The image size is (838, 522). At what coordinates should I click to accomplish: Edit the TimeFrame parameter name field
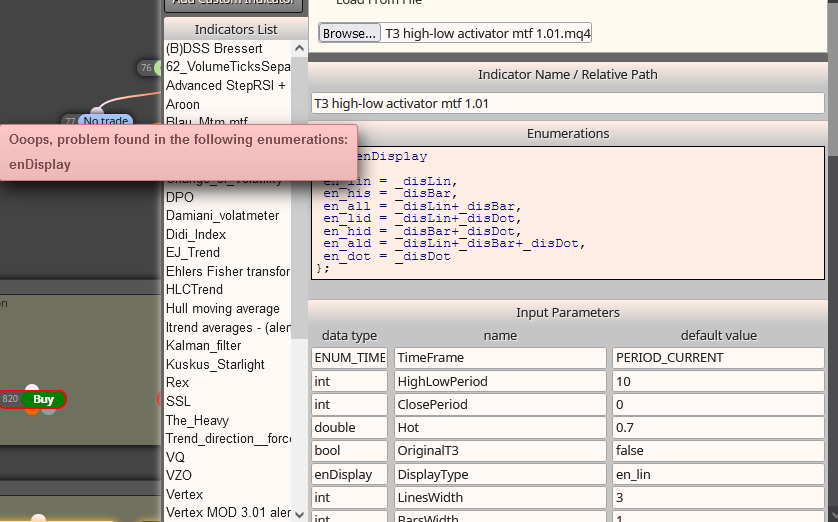(500, 357)
